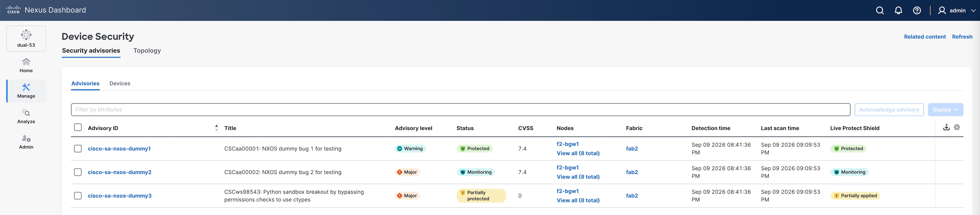The height and width of the screenshot is (215, 980).
Task: Click the admin user avatar icon
Action: click(942, 10)
